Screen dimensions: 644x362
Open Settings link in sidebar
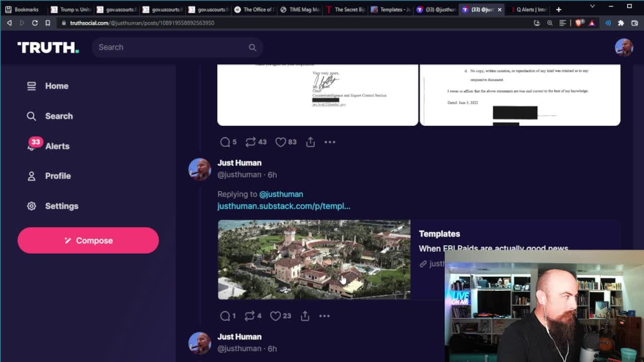click(x=62, y=206)
